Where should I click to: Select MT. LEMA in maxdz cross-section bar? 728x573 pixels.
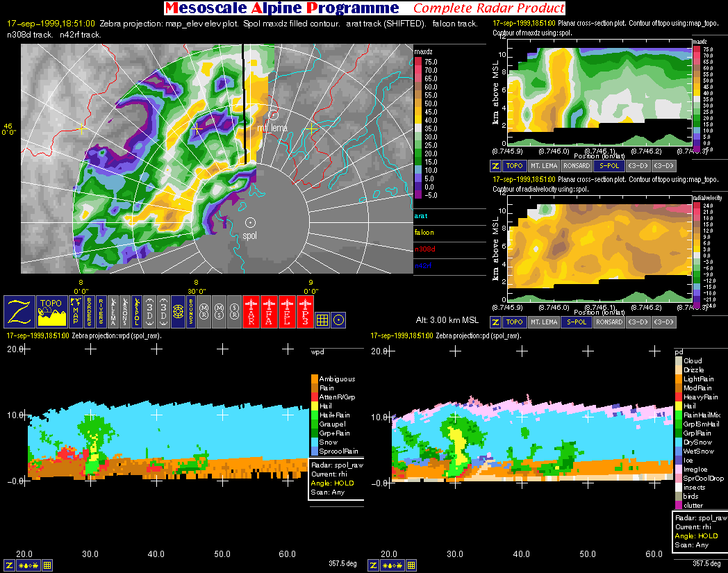545,166
